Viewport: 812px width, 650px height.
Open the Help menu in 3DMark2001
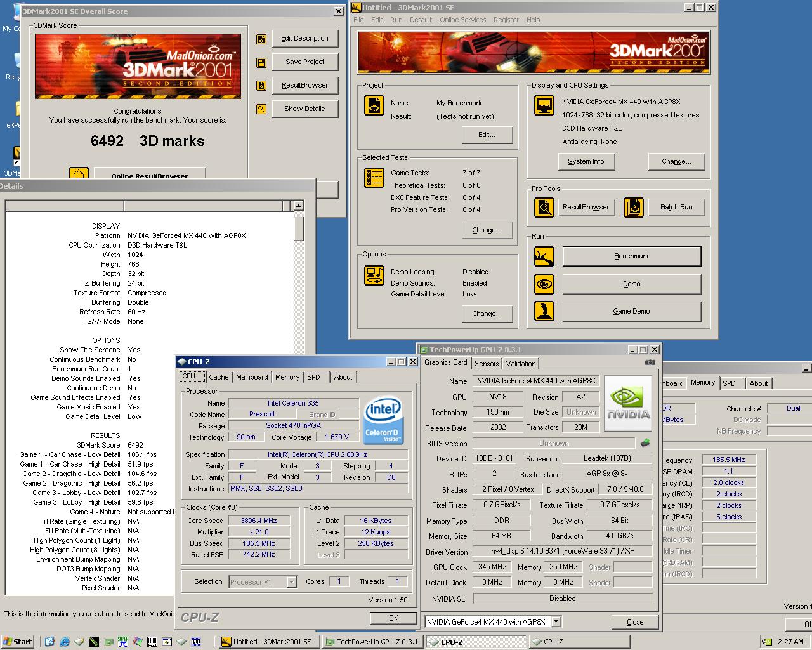(x=534, y=20)
